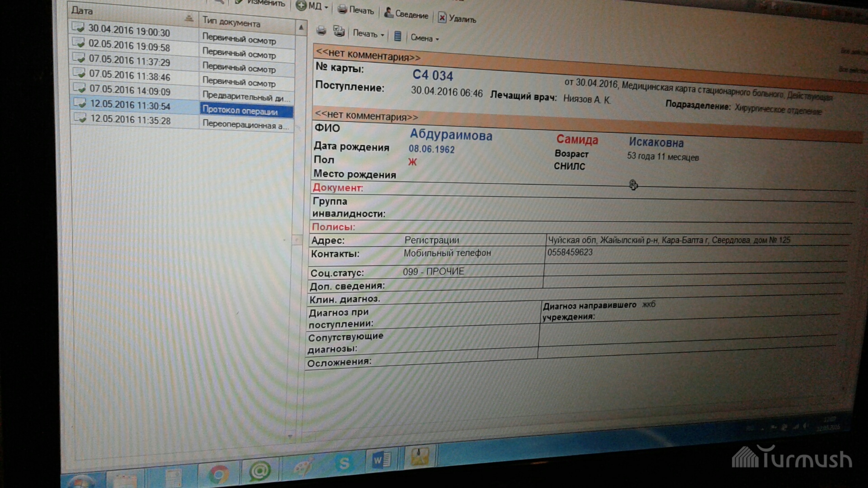Click the document list scroll-up arrow
Viewport: 868px width, 488px height.
click(x=301, y=28)
